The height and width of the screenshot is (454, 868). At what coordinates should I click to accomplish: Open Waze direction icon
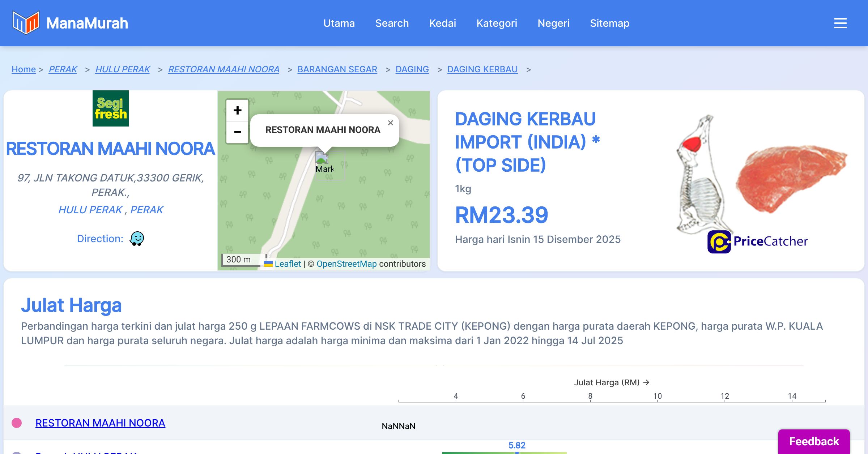coord(137,239)
